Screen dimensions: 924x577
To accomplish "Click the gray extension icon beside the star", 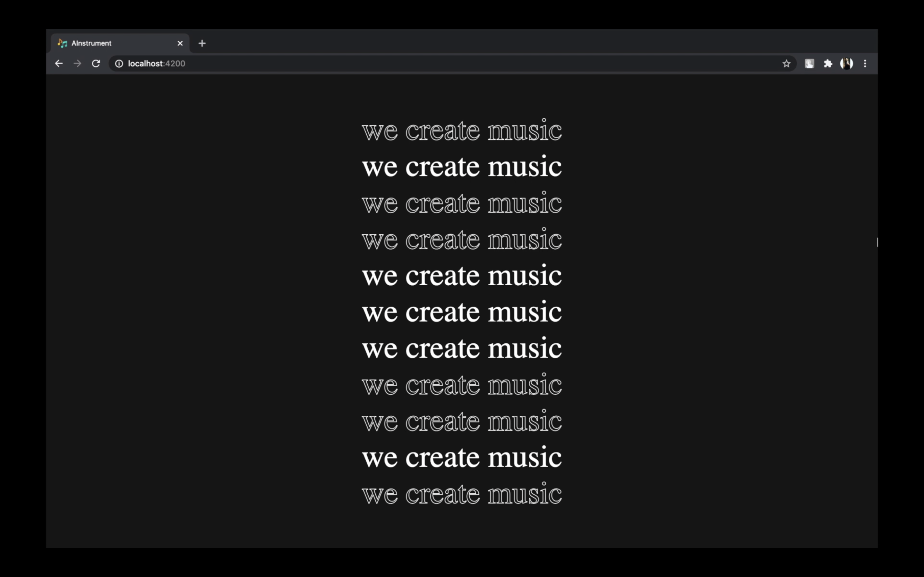I will 809,63.
